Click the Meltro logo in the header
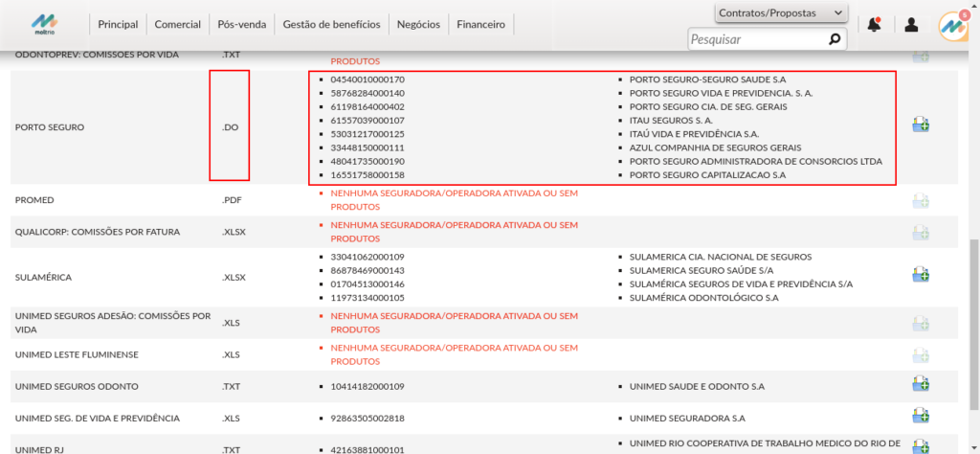This screenshot has width=980, height=454. [x=44, y=24]
